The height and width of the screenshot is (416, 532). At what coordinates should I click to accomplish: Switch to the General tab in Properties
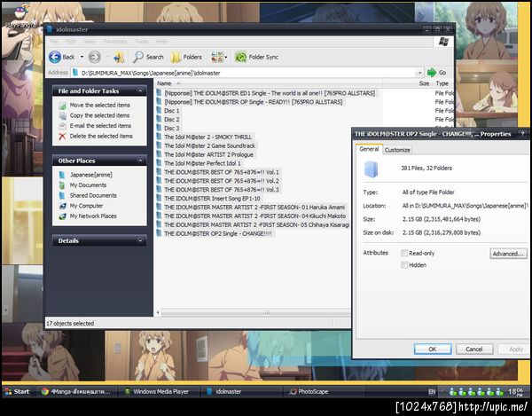tap(369, 149)
